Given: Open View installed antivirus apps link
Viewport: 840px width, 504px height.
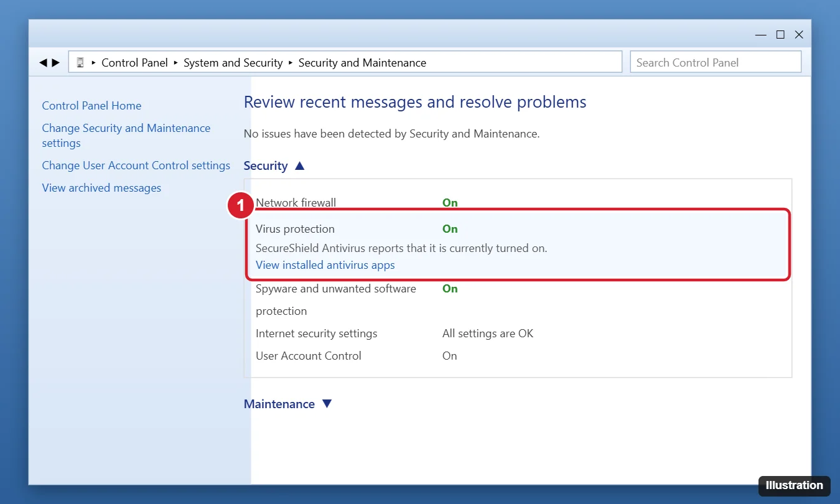Looking at the screenshot, I should 325,265.
